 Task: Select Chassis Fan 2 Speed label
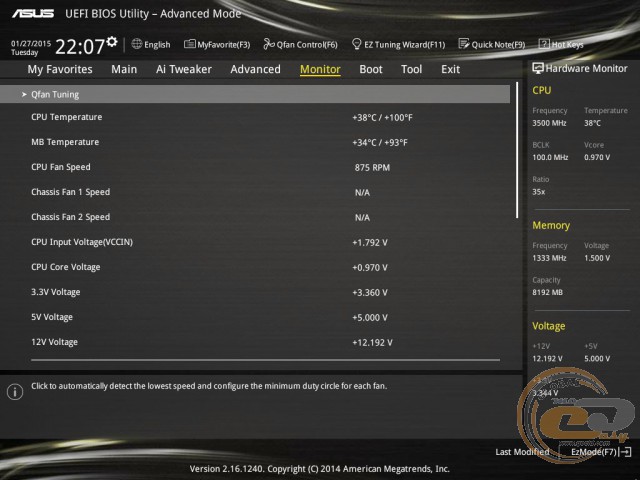[x=71, y=217]
